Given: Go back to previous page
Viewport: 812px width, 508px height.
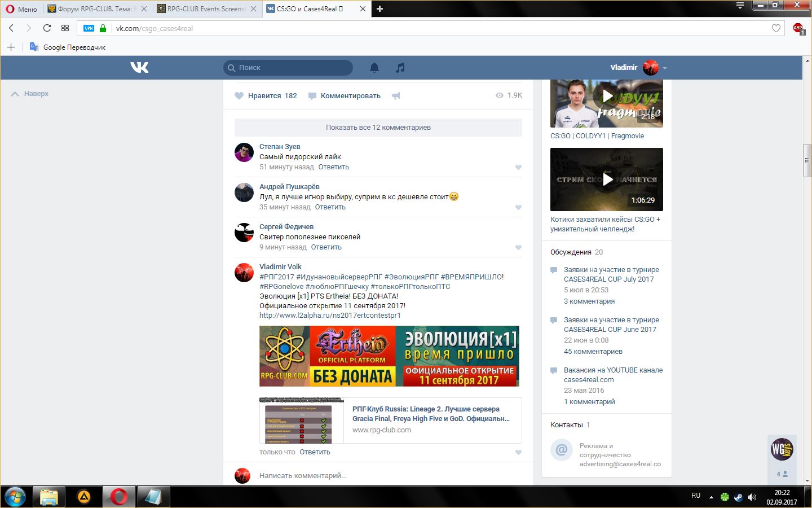Looking at the screenshot, I should [11, 28].
